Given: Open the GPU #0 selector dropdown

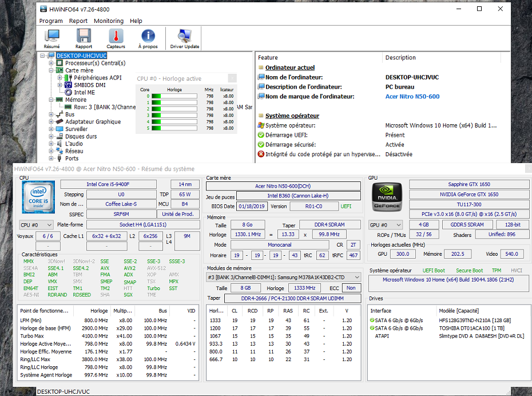Looking at the screenshot, I should click(x=386, y=225).
